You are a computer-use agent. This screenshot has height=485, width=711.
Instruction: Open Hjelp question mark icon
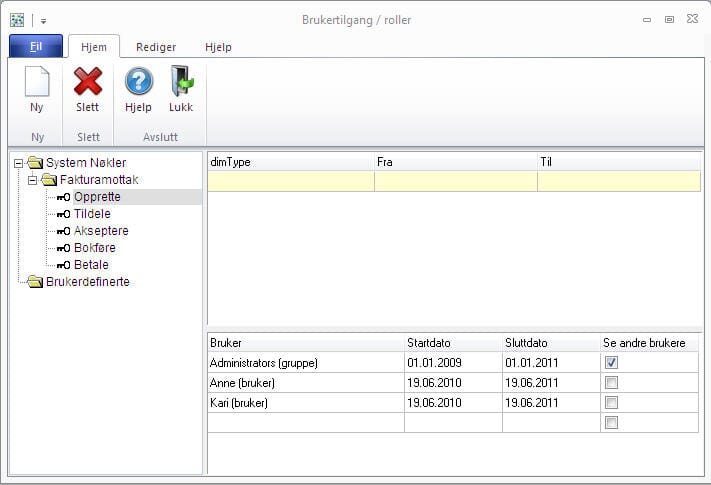click(x=138, y=82)
